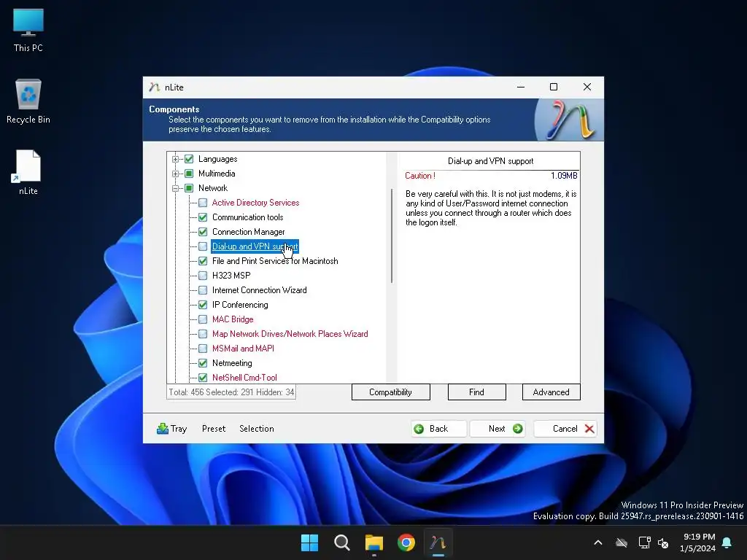Select H323 MSP label

pos(231,276)
